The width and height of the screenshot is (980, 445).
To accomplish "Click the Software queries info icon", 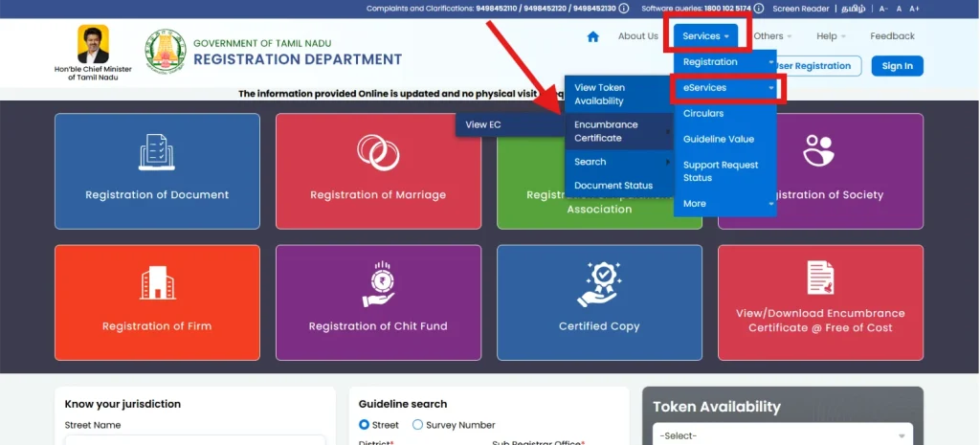I will point(759,8).
